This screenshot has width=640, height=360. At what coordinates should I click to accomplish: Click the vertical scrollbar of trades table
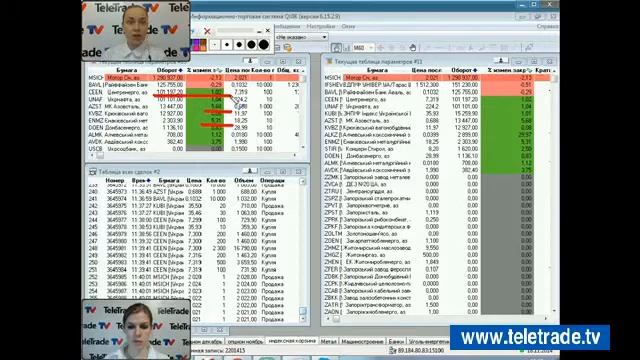[x=303, y=250]
